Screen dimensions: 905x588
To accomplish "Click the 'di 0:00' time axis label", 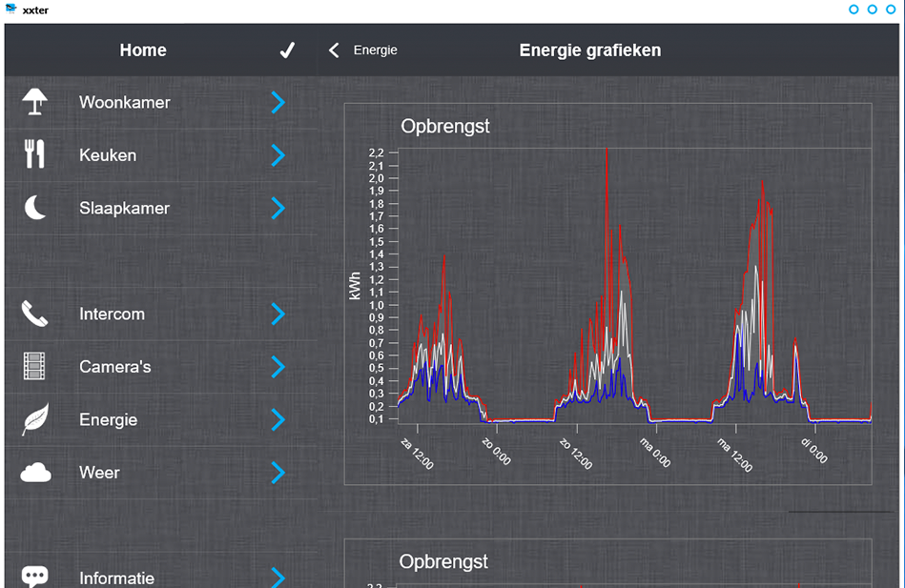I will tap(814, 451).
